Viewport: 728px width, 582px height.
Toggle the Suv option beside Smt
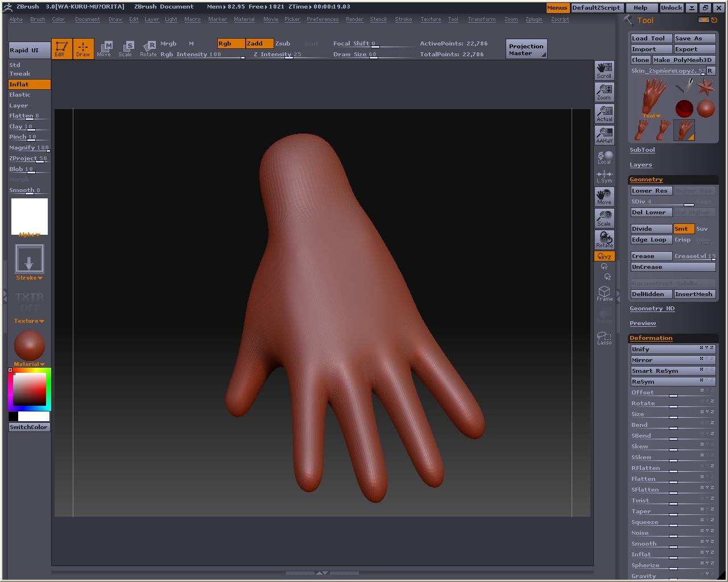coord(702,228)
